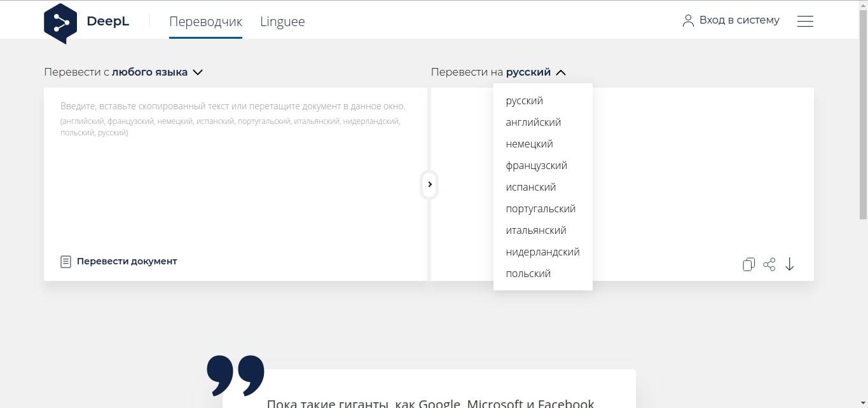Click the DeepL logo icon
Screen dimensions: 868x408
60,23
